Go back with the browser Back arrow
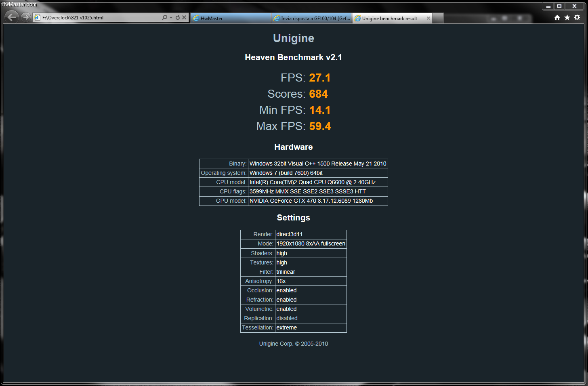Image resolution: width=588 pixels, height=386 pixels. tap(11, 17)
